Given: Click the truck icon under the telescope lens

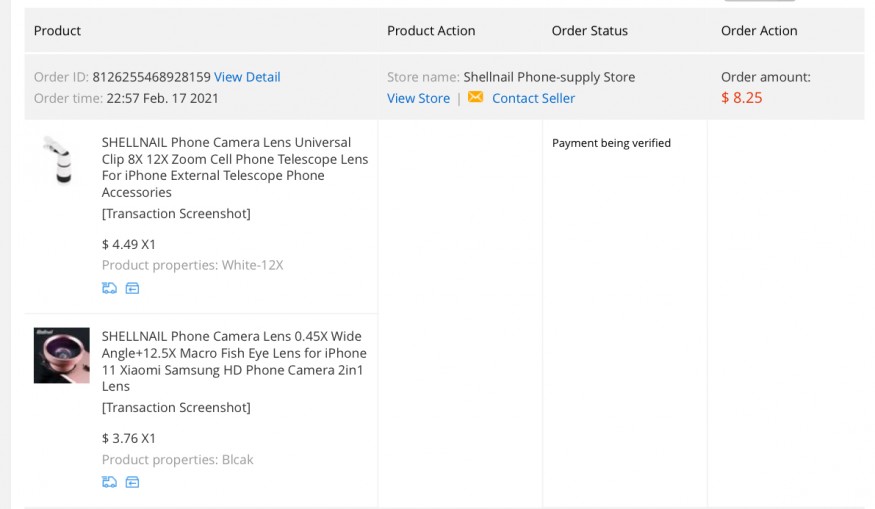Looking at the screenshot, I should coord(109,288).
